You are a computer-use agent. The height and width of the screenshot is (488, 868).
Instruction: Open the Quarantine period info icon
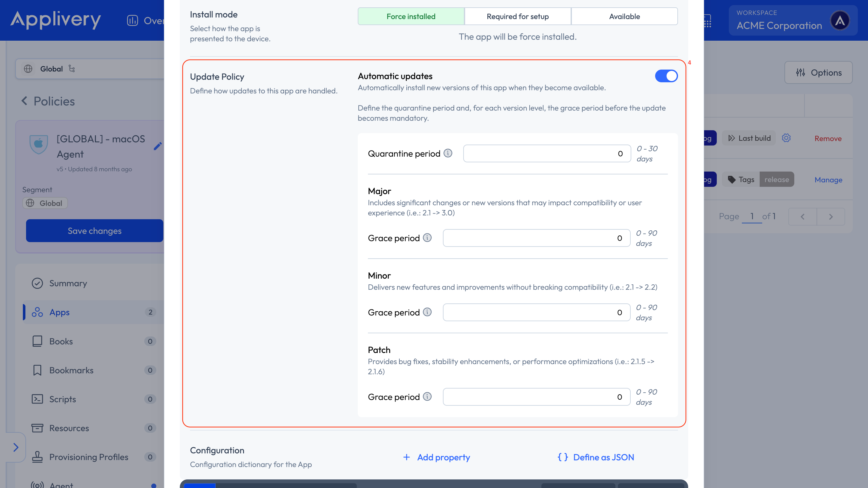coord(448,153)
